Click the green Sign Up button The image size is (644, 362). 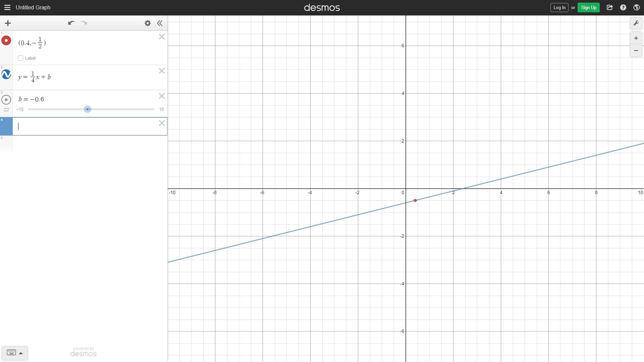click(588, 7)
